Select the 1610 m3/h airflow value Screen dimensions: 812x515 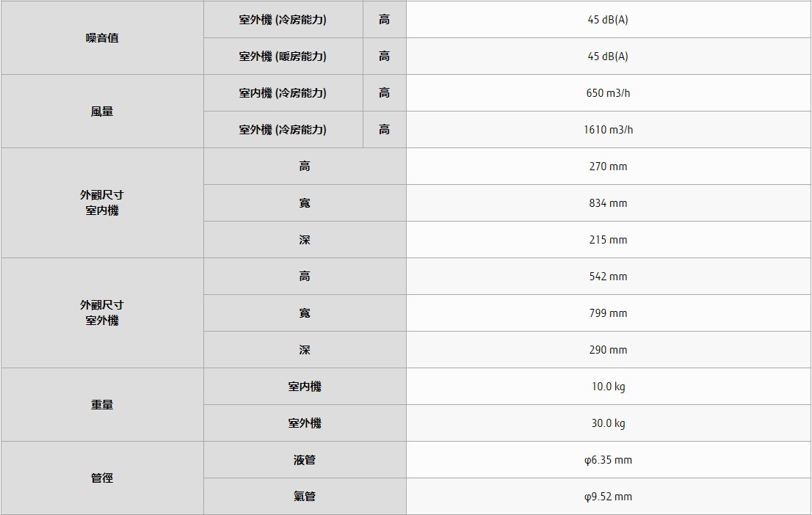tap(608, 130)
